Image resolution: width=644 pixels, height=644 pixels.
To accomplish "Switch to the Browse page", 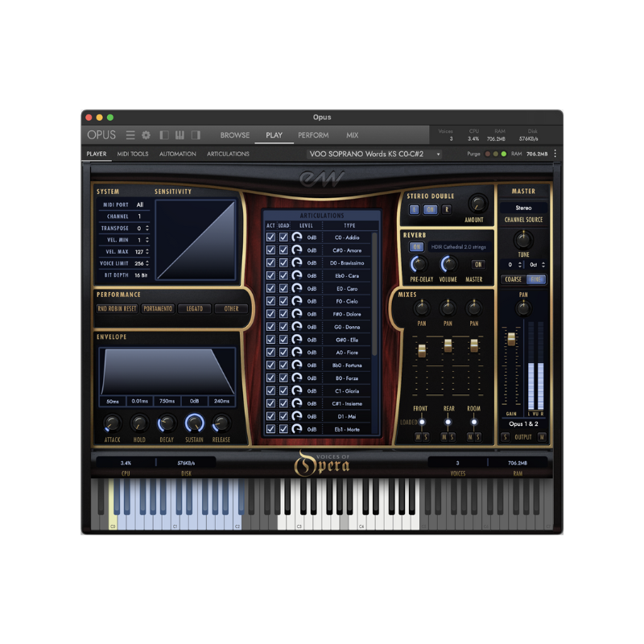I will [x=235, y=135].
